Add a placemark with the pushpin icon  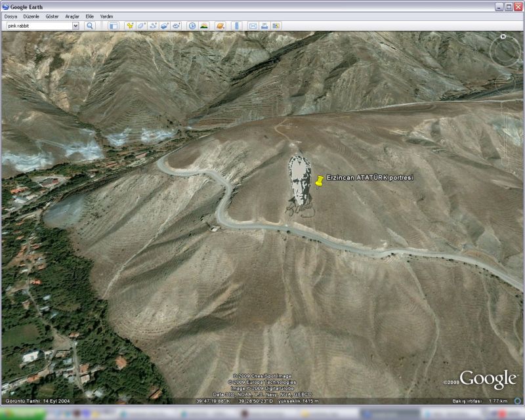[x=130, y=26]
